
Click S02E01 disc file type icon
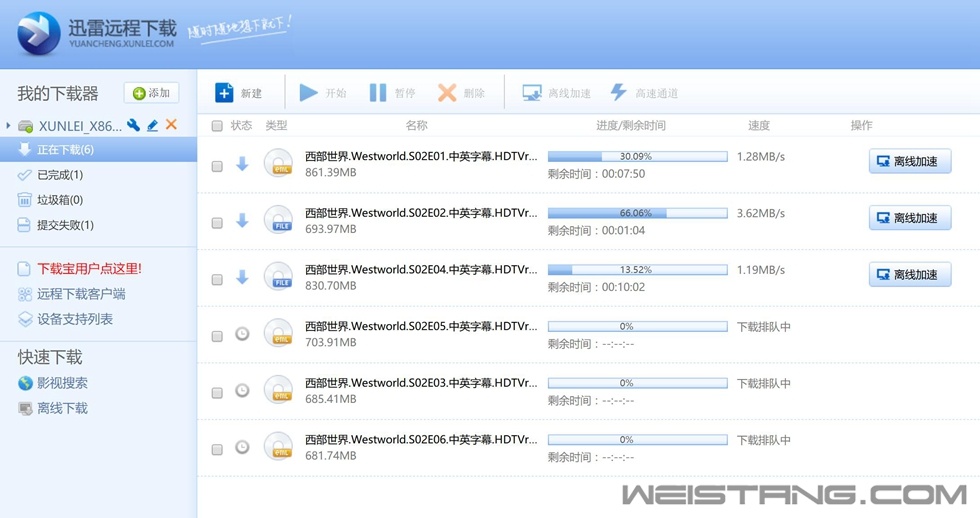pyautogui.click(x=278, y=164)
